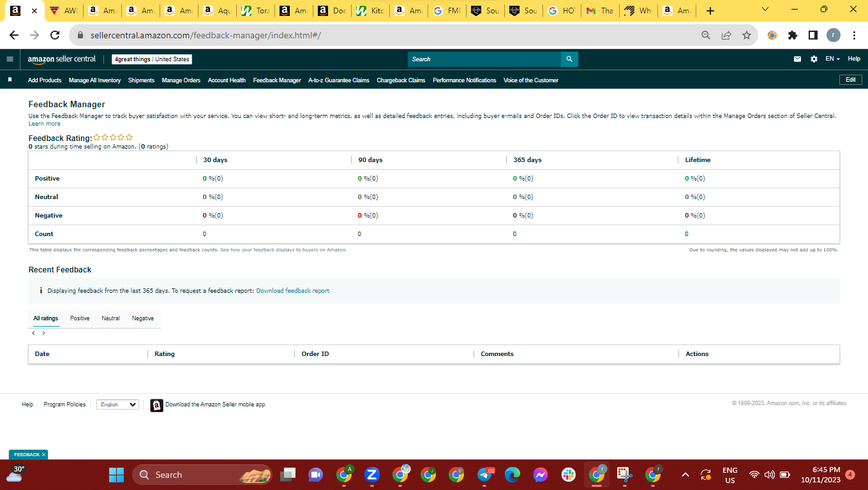Open Voice of the Customer menu item

tap(531, 80)
